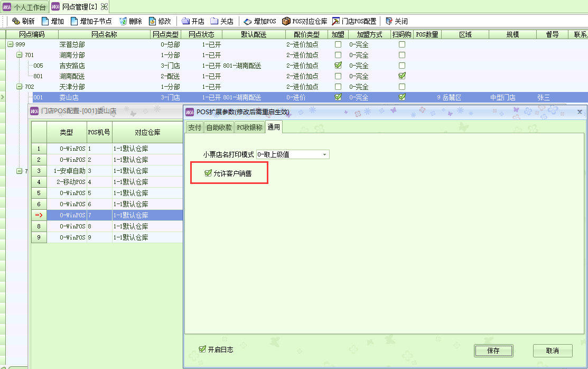Click the 开店 open store icon
588x369 pixels.
(x=185, y=22)
